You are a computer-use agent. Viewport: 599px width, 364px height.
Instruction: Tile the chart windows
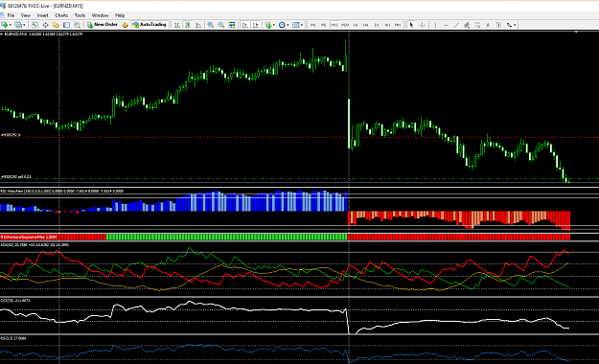click(x=232, y=25)
